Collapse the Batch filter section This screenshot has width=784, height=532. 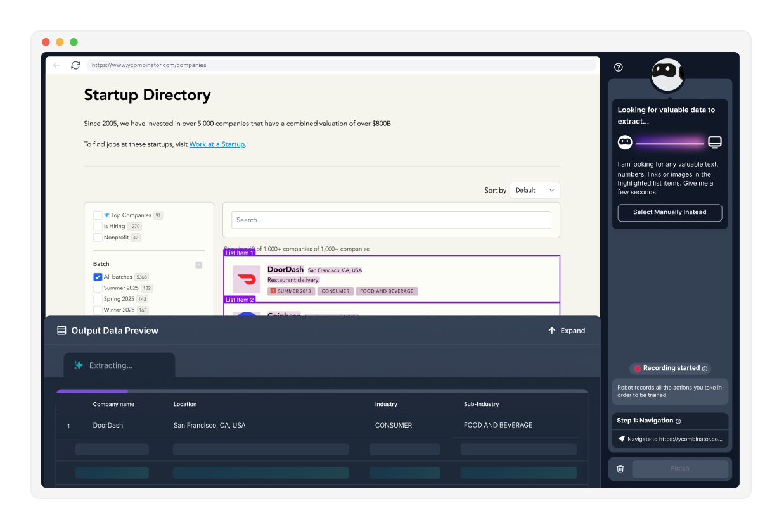coord(199,265)
